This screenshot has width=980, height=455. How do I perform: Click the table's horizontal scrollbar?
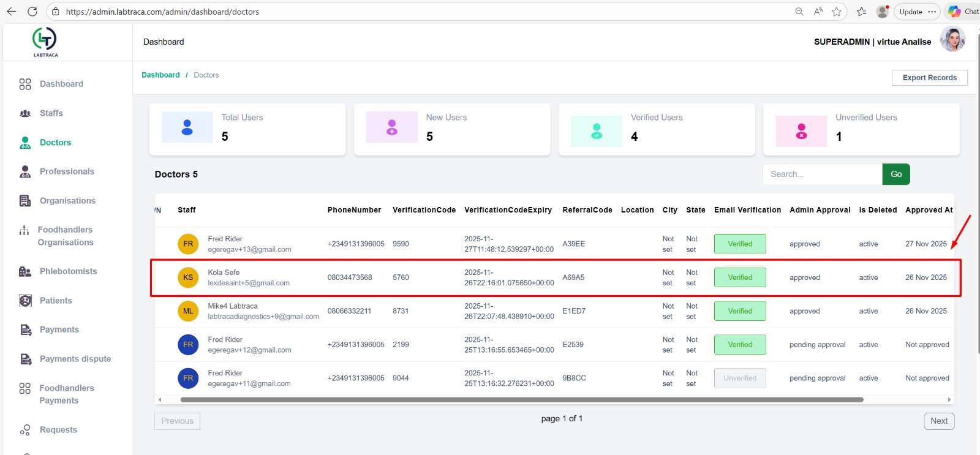[x=521, y=400]
